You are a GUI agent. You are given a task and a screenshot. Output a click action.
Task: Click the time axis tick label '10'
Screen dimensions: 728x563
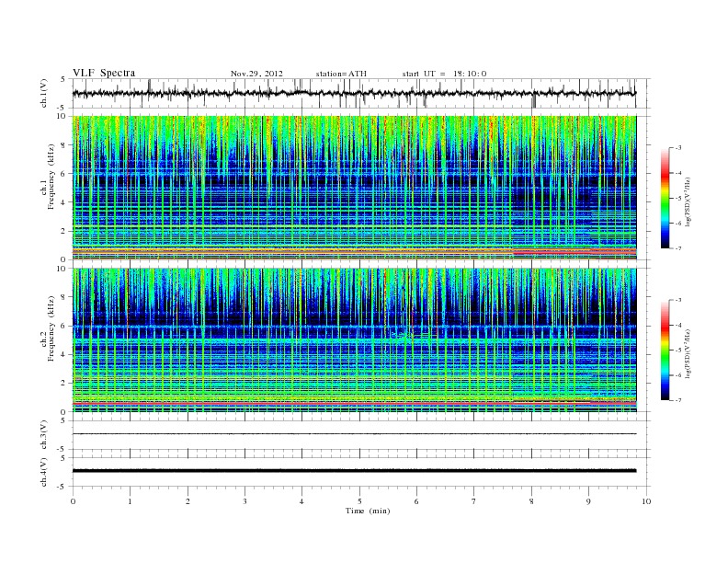[646, 501]
